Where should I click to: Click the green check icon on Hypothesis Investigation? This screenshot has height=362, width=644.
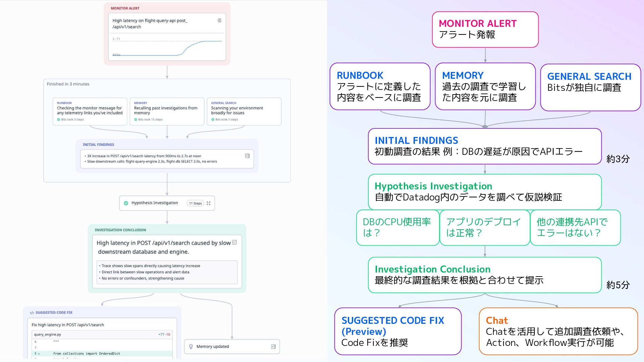(126, 203)
